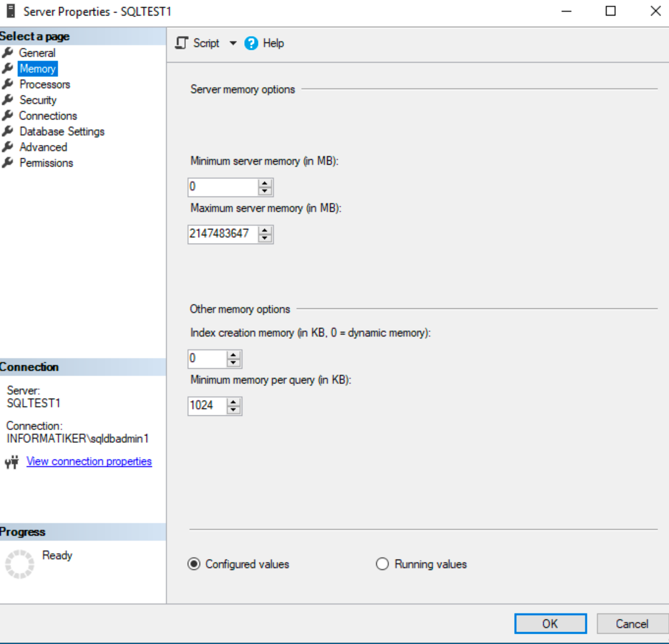
Task: Open the Processors page
Action: 45,84
